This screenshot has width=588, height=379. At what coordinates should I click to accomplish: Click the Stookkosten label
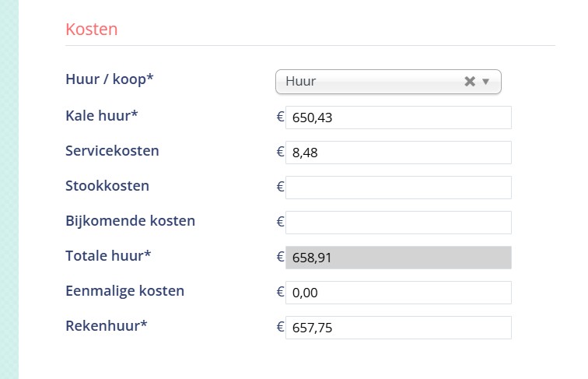point(107,186)
